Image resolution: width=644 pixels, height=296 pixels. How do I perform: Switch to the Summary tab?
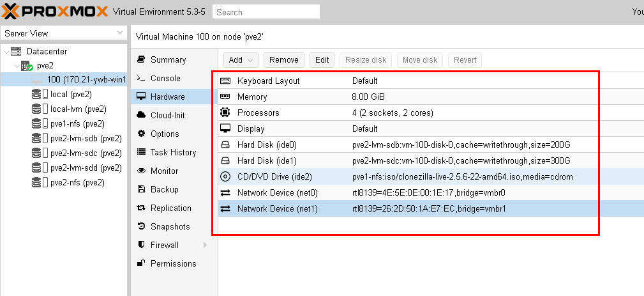click(168, 59)
